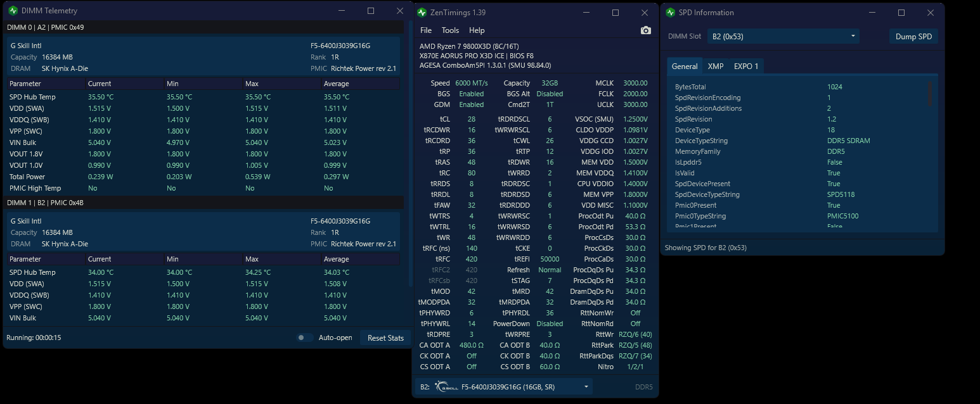Click the FCLK value 2000.00
Image resolution: width=980 pixels, height=404 pixels.
coord(635,94)
